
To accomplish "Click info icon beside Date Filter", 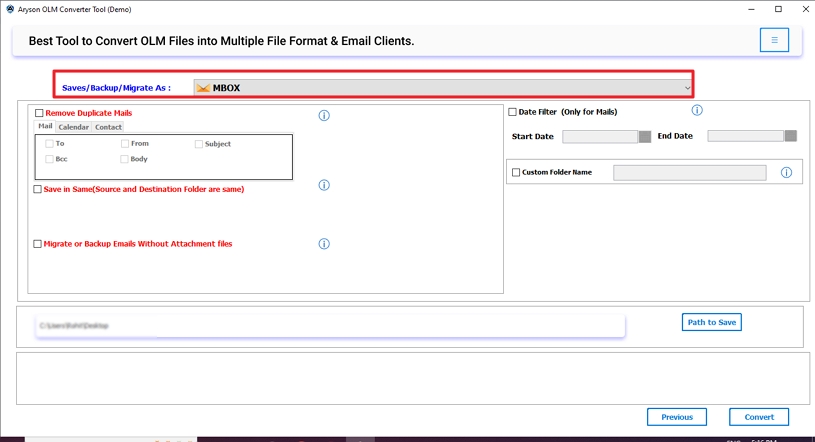I will (697, 110).
